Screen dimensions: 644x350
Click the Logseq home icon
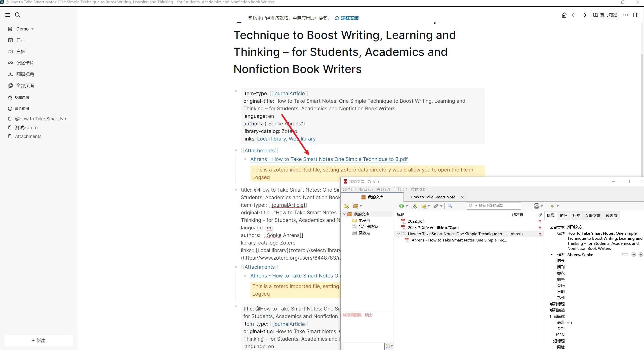point(564,15)
